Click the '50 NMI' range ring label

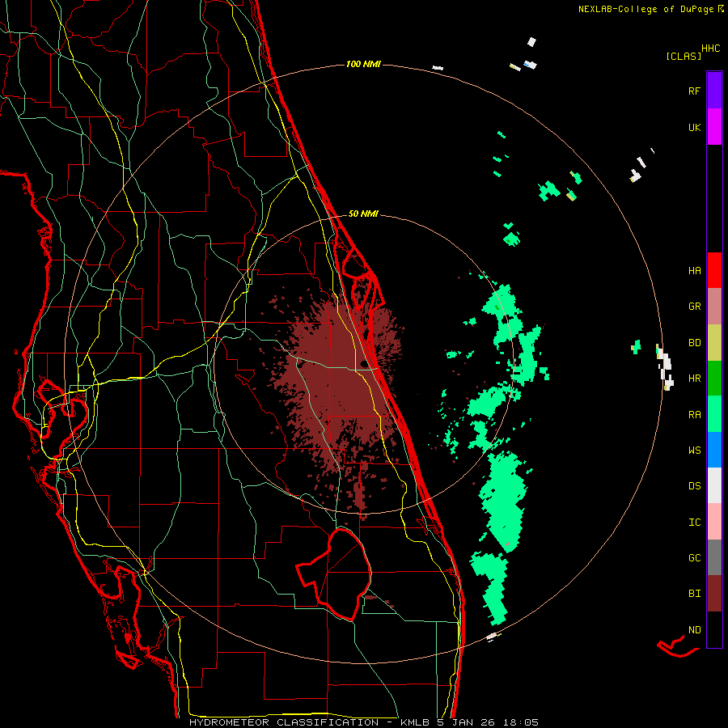coord(363,214)
